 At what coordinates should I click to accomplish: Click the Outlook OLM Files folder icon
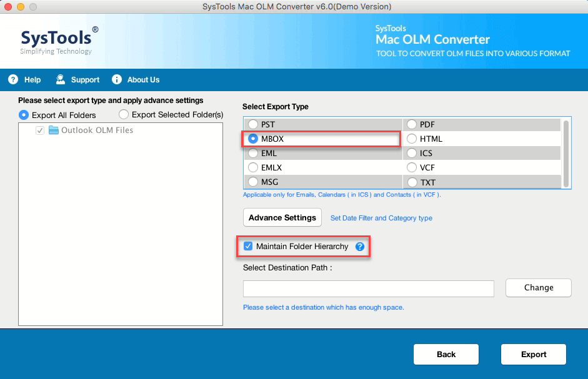[x=54, y=130]
